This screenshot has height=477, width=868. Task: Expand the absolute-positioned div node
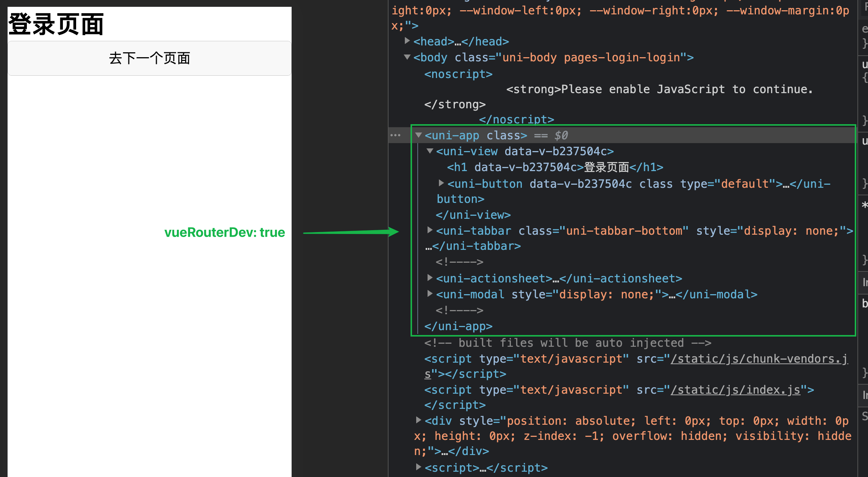[418, 420]
